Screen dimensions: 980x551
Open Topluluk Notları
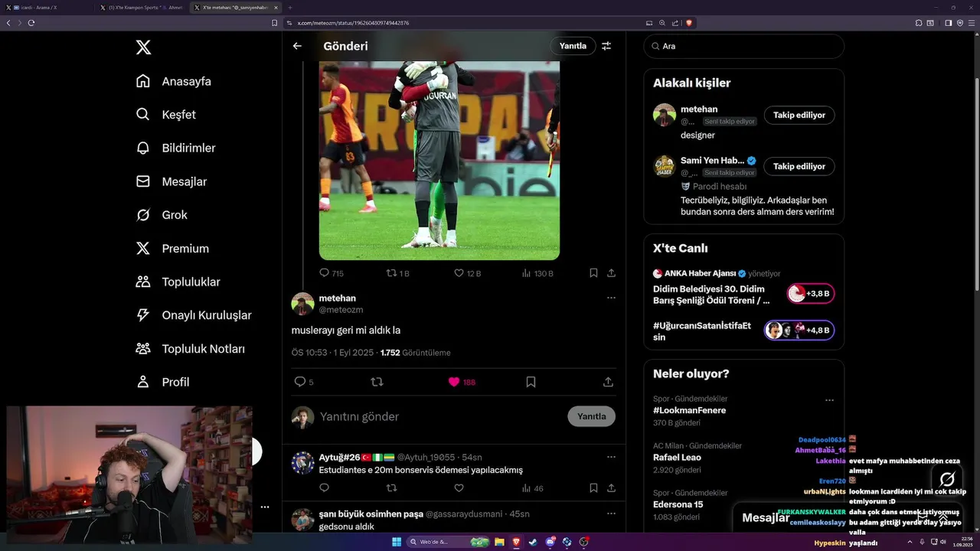[x=190, y=349]
